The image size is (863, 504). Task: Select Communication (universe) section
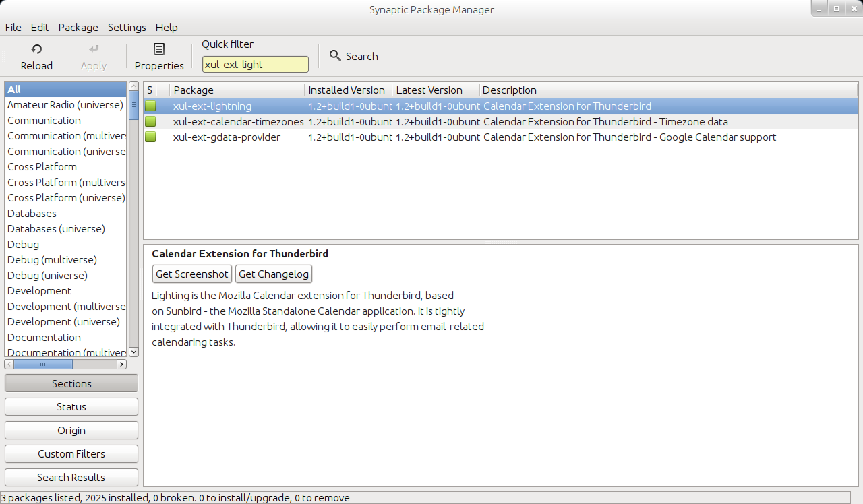66,152
